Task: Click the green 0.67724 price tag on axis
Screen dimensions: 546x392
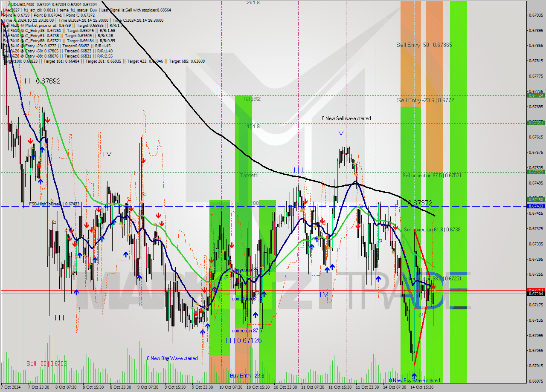Action: click(535, 95)
